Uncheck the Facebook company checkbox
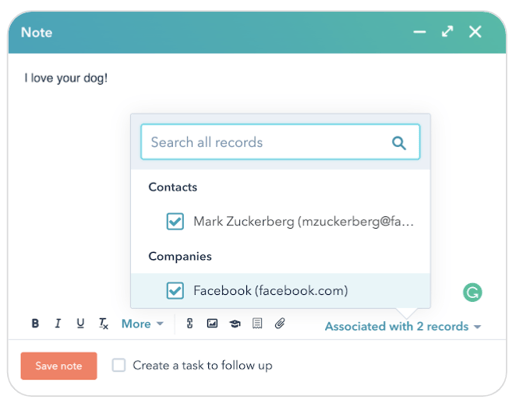 click(175, 290)
